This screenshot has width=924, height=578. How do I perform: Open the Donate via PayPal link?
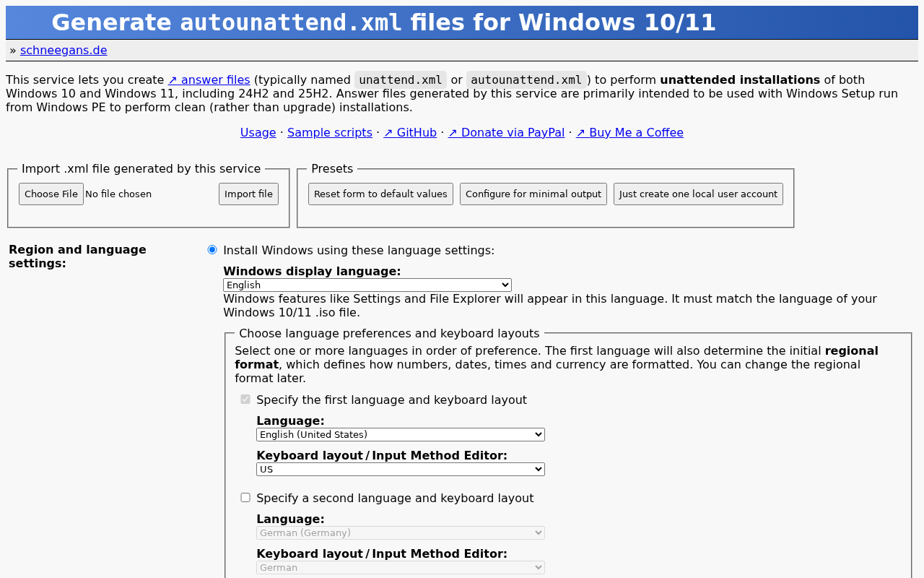click(505, 131)
